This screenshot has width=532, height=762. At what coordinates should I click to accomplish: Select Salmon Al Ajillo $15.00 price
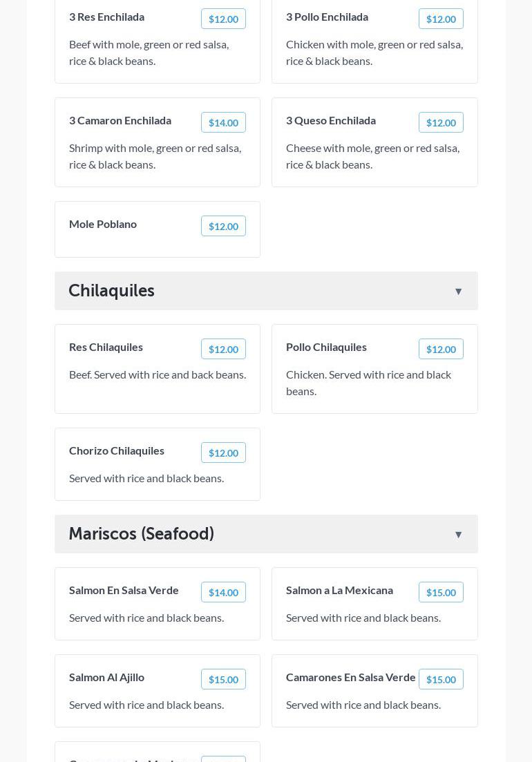[223, 680]
